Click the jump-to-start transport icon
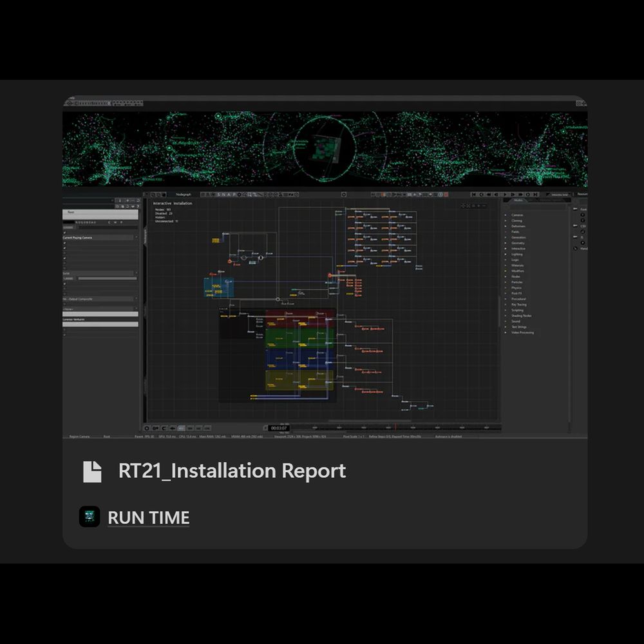 (x=474, y=194)
